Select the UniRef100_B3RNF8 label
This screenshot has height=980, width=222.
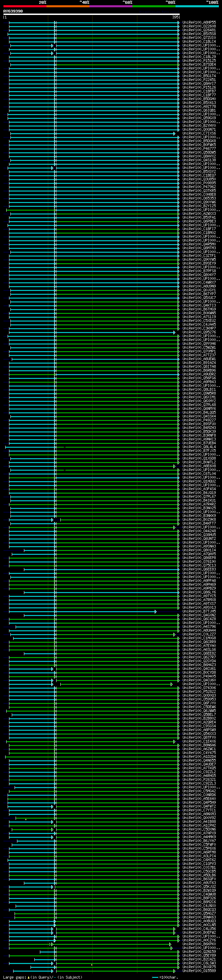[199, 435]
